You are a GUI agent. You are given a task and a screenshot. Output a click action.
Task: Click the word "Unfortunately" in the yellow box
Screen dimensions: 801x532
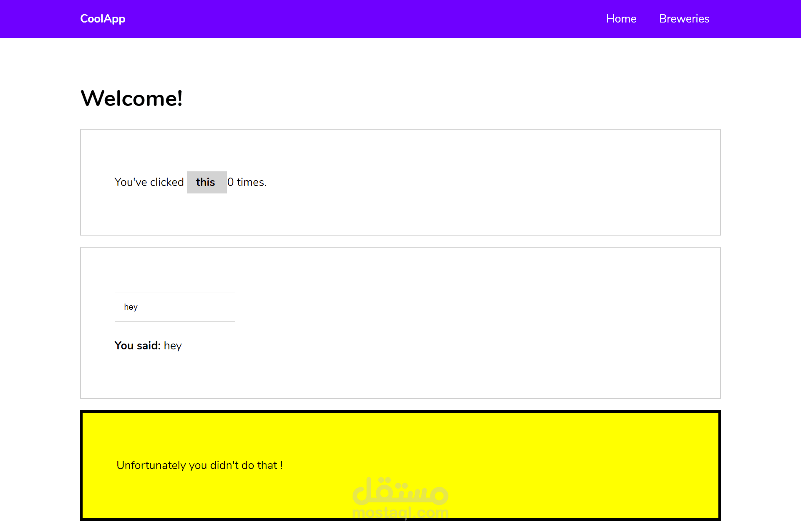[x=151, y=465]
